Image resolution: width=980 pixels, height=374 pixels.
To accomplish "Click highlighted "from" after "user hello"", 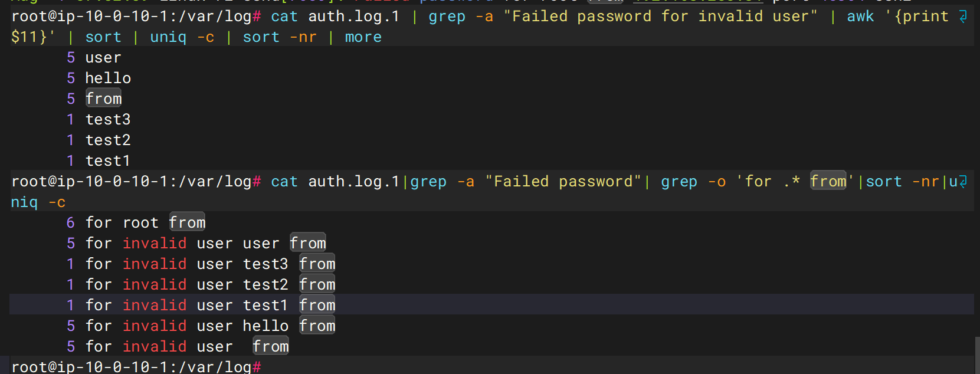I will click(x=317, y=326).
